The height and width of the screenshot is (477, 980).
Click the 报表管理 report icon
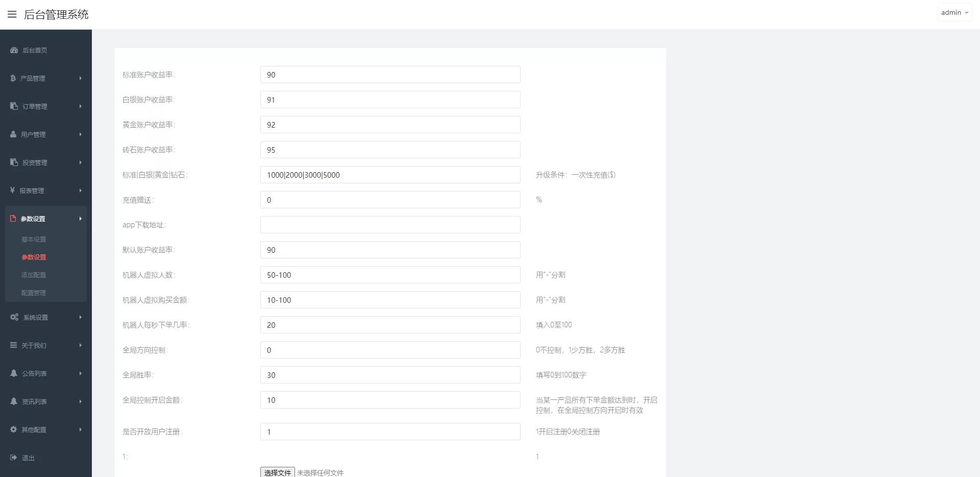point(13,190)
